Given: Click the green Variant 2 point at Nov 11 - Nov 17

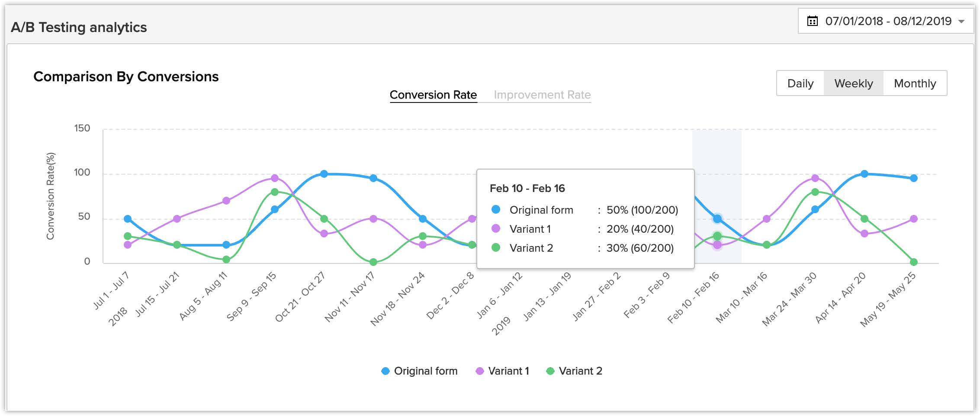Looking at the screenshot, I should (x=373, y=262).
